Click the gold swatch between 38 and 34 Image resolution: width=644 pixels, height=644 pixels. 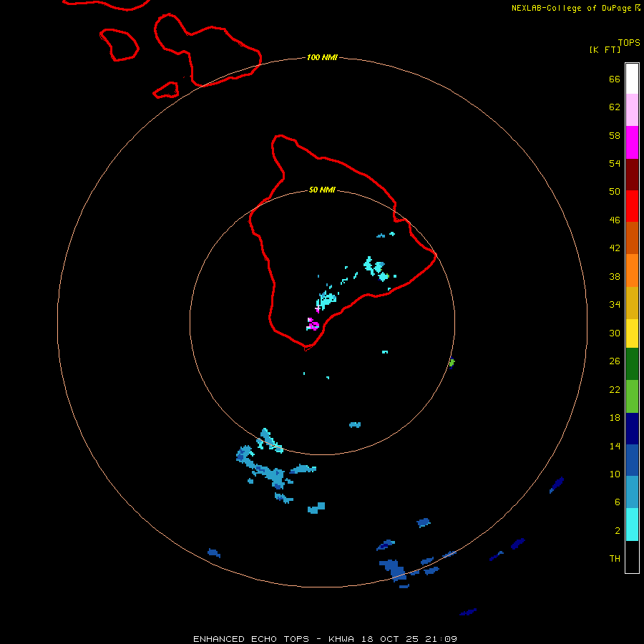tap(632, 303)
